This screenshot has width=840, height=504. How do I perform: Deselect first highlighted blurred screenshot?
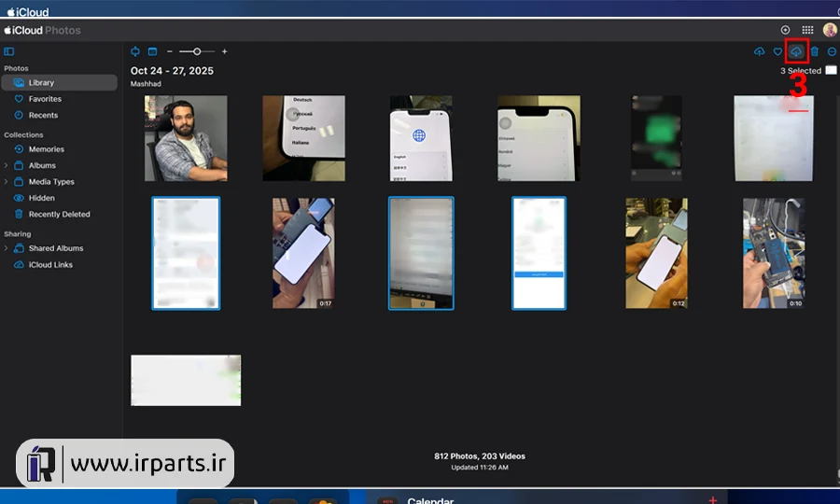[186, 253]
